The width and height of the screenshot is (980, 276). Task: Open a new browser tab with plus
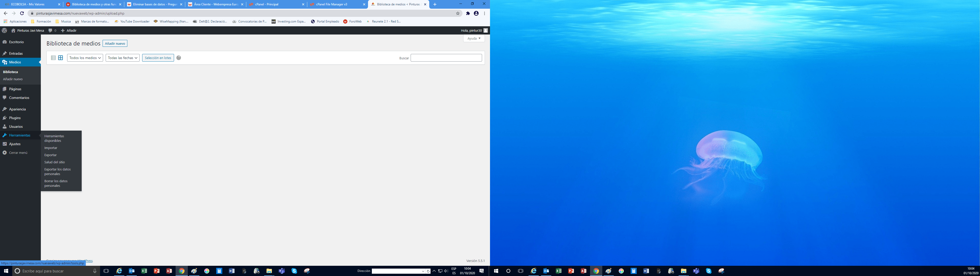click(x=435, y=4)
